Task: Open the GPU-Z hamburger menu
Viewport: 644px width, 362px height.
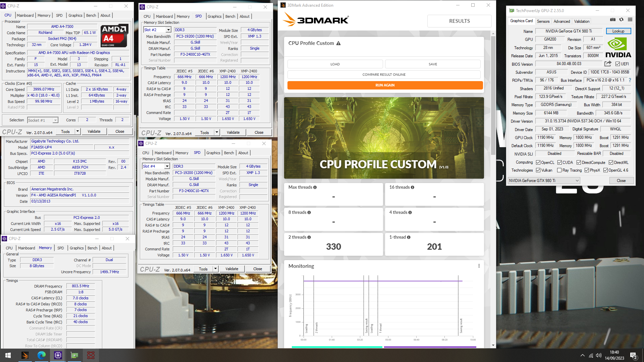Action: tap(630, 20)
